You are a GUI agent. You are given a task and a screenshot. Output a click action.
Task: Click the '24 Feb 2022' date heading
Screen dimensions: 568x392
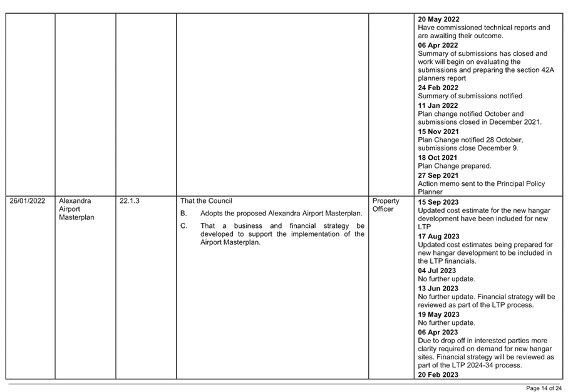point(438,88)
